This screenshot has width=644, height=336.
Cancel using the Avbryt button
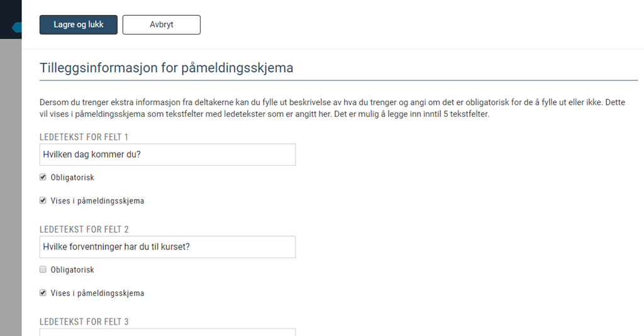tap(162, 24)
